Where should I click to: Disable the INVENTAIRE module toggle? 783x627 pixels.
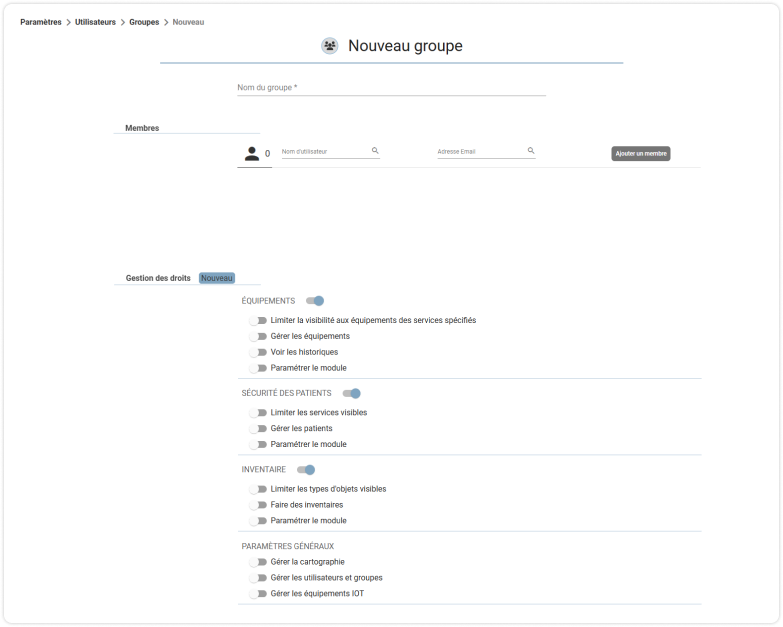pos(306,470)
